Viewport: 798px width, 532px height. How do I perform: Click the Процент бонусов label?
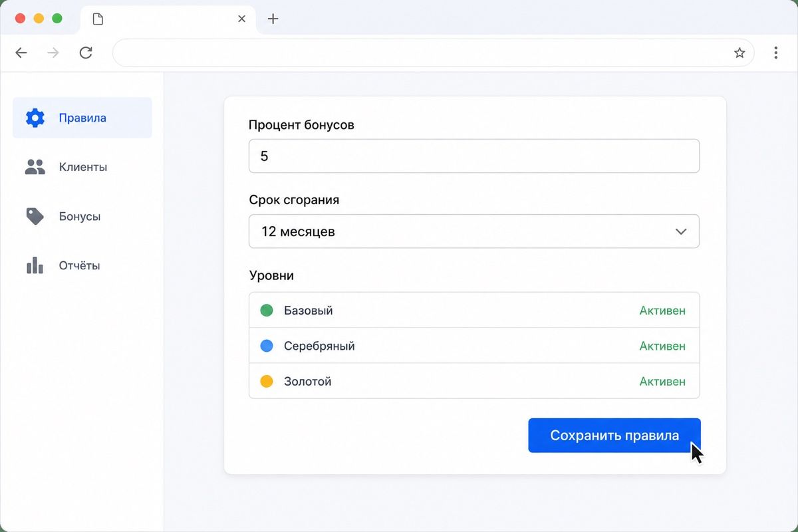point(301,125)
